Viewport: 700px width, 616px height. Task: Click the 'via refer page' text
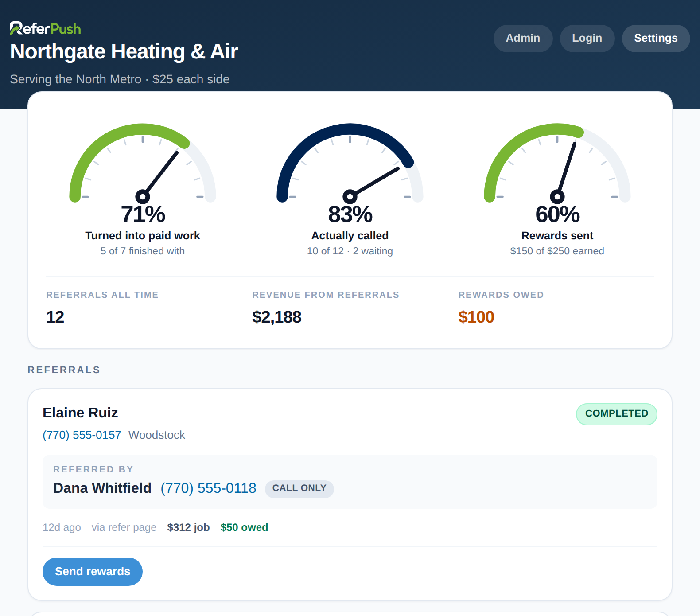(124, 527)
